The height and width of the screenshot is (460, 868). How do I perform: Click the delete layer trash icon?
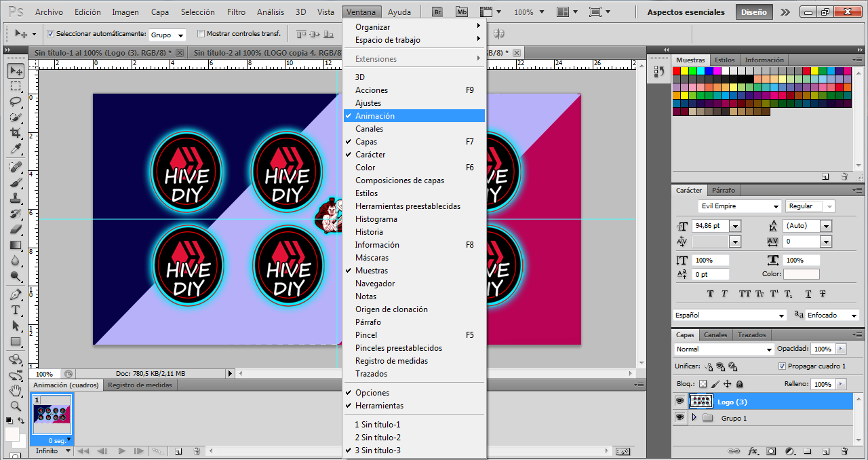(x=844, y=451)
